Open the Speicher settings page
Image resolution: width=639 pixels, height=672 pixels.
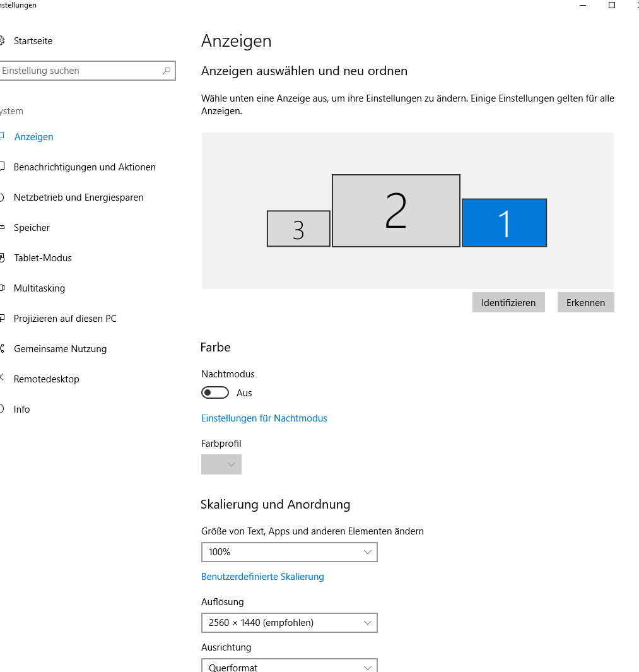point(32,228)
